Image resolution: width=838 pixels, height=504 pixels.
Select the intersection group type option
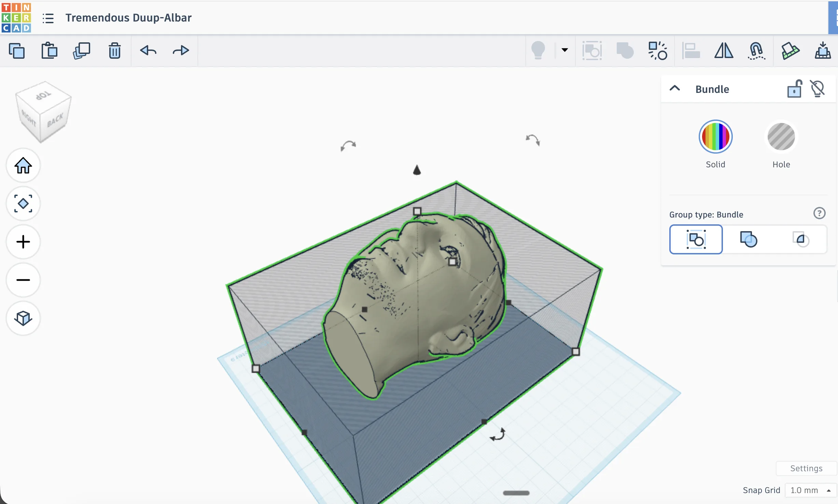800,239
